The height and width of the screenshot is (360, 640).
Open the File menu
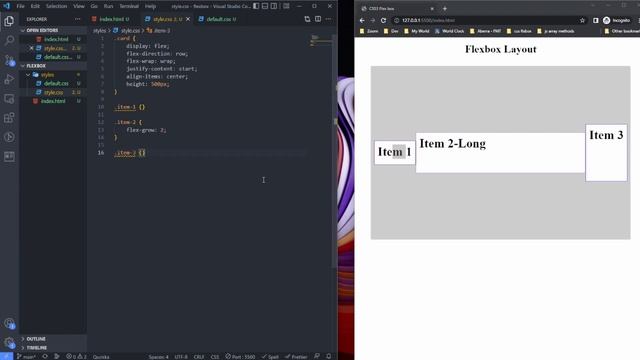(x=20, y=6)
